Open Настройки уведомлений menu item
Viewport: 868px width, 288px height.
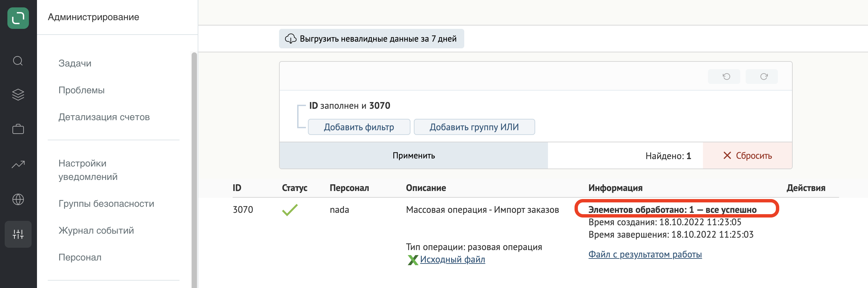coord(88,170)
